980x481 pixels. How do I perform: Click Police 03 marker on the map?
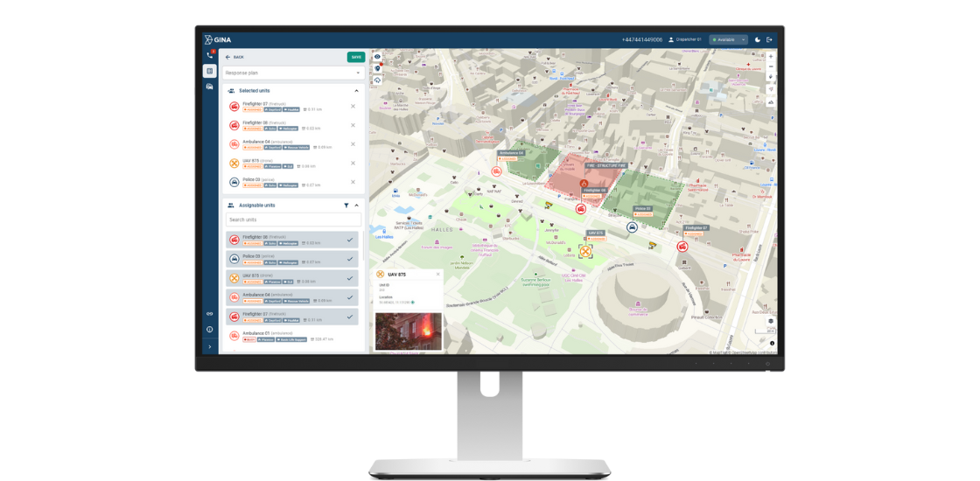(632, 227)
